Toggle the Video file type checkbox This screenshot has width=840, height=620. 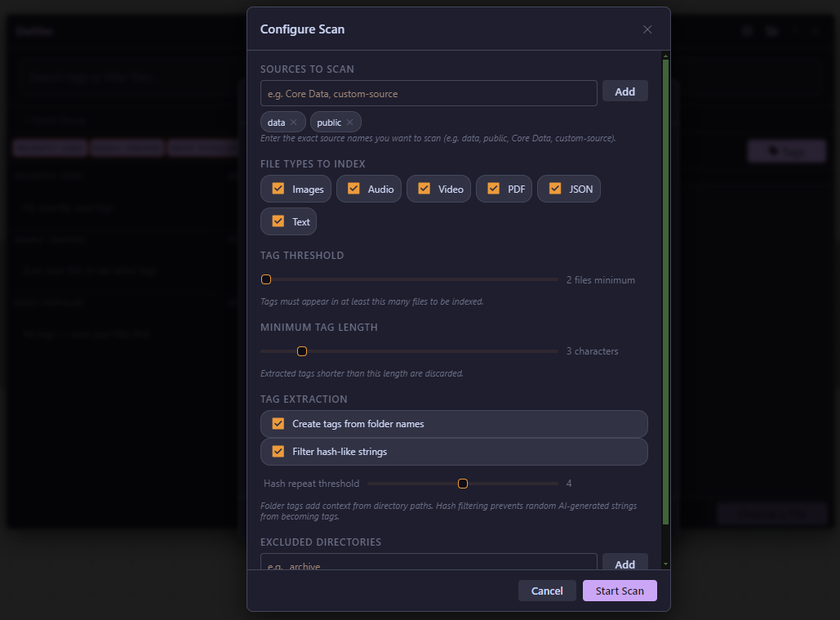point(424,189)
